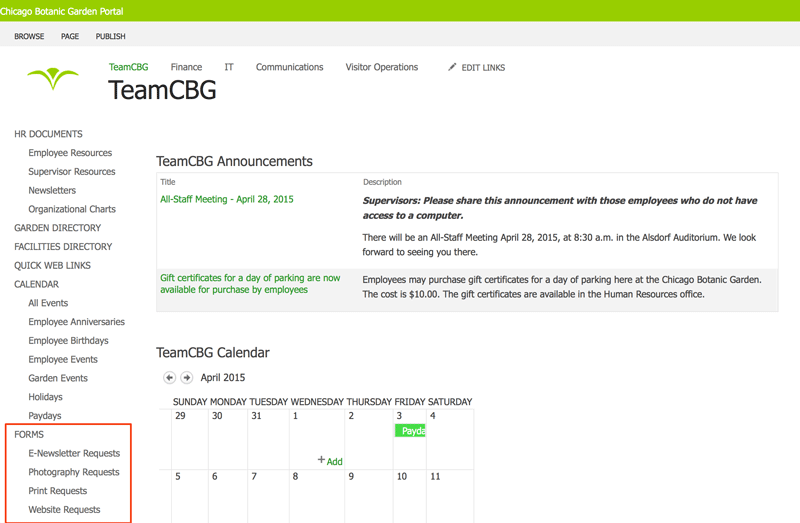Screen dimensions: 800x523
Task: Open the Payday event on April 3
Action: [x=410, y=431]
